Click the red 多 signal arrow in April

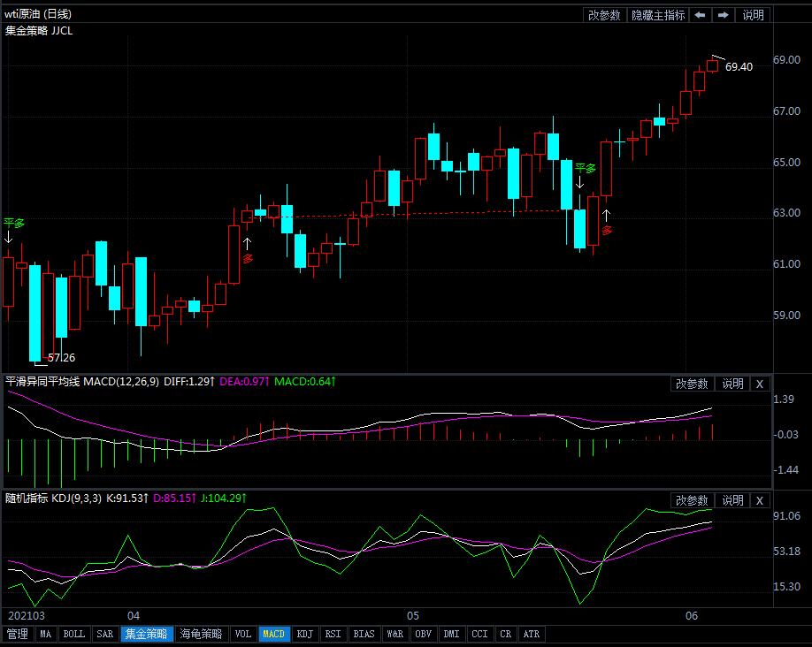[x=248, y=258]
